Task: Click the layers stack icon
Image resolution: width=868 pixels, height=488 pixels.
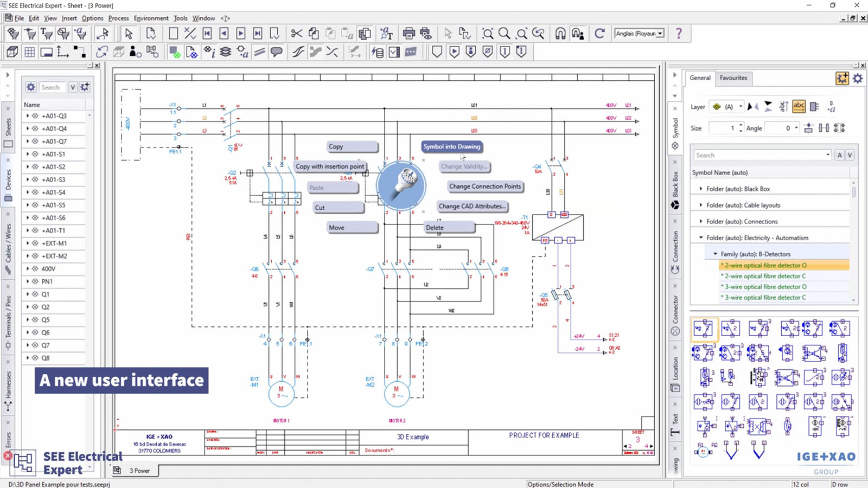Action: pos(226,52)
